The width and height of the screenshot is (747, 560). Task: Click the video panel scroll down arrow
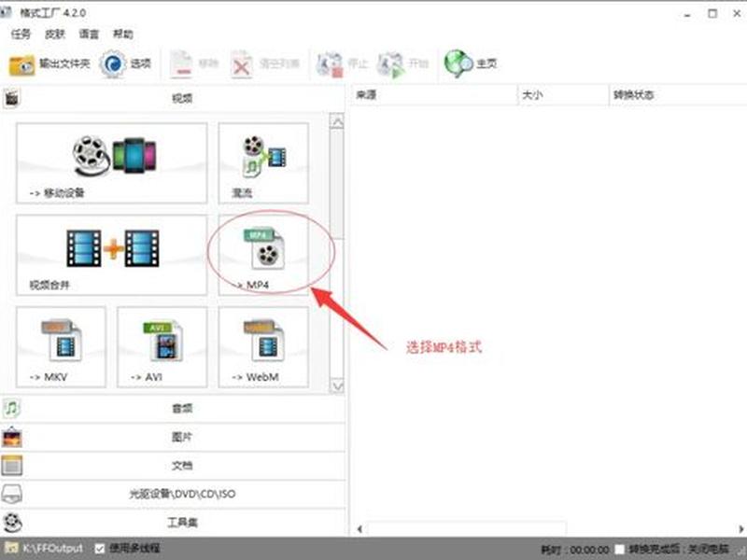click(x=337, y=385)
